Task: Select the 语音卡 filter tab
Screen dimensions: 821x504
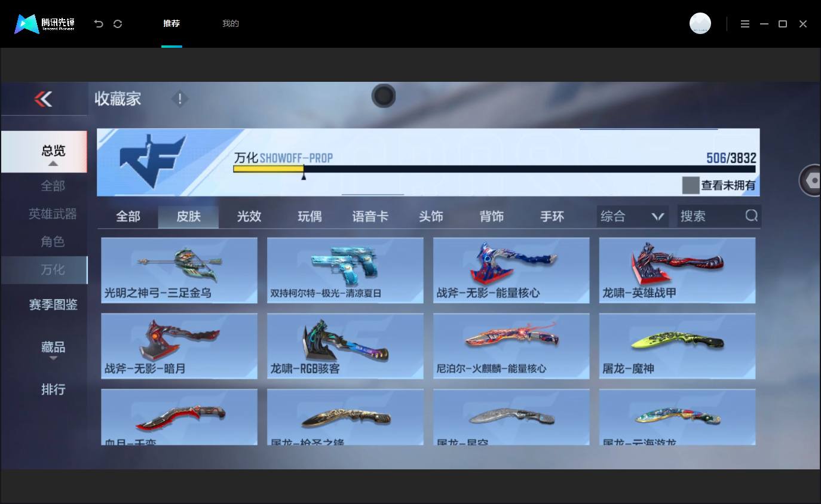Action: pos(370,216)
